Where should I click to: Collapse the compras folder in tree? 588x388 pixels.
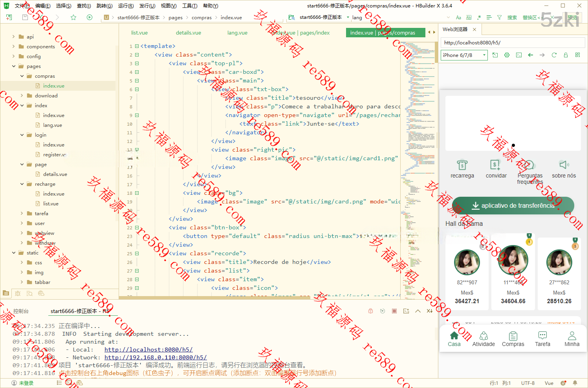(22, 76)
